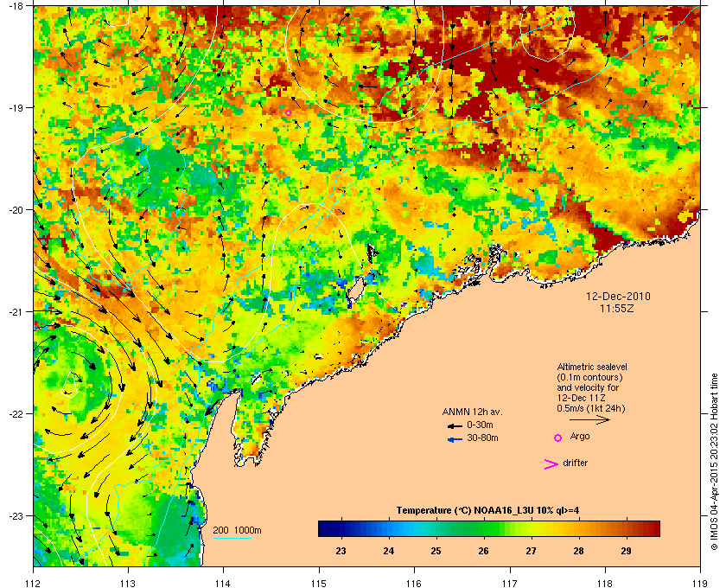Screen dimensions: 726x588
Task: Click the magenta drifter legend symbol
Action: 551,464
